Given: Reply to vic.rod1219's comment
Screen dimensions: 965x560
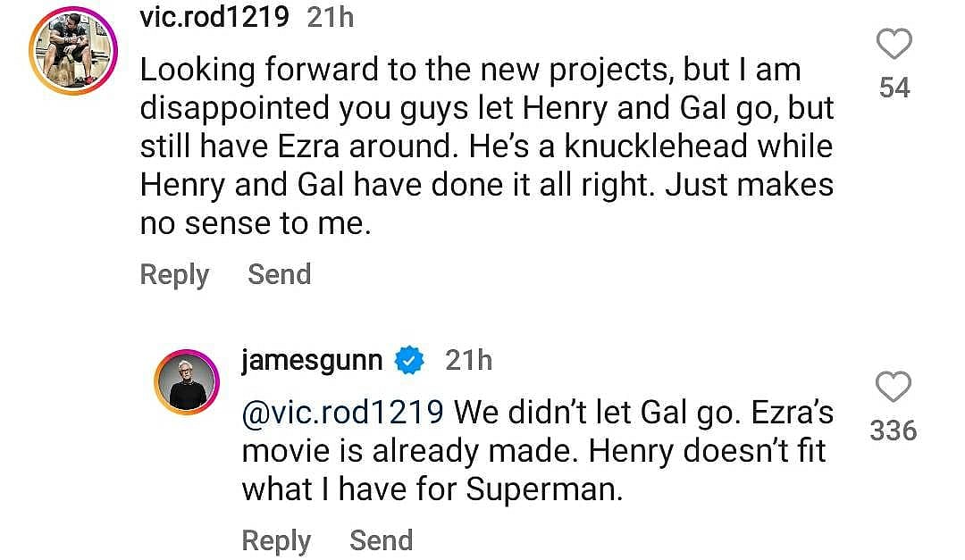Looking at the screenshot, I should (x=174, y=274).
